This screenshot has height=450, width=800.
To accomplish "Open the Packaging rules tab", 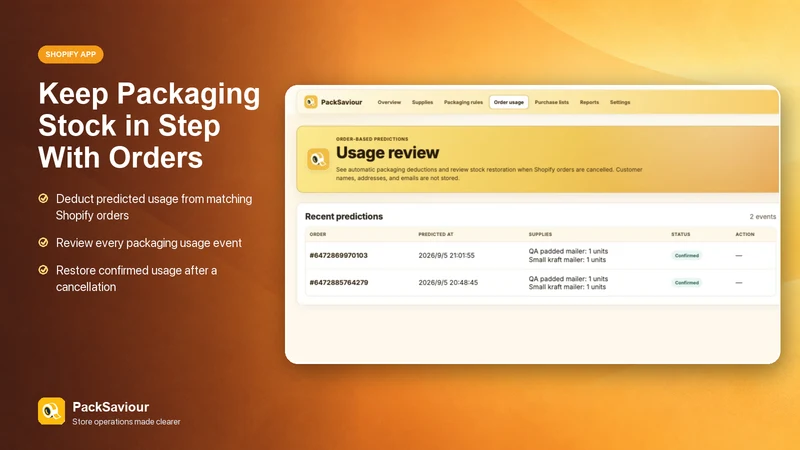I will [463, 103].
